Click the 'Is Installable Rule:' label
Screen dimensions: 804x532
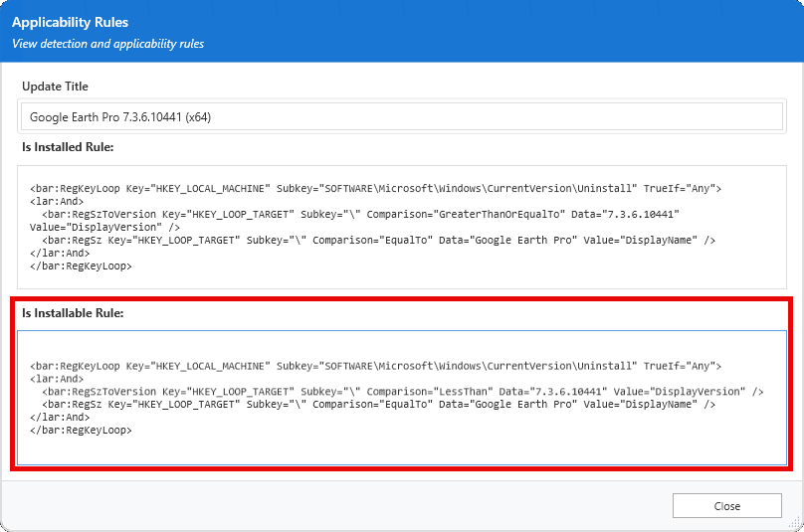pos(73,313)
